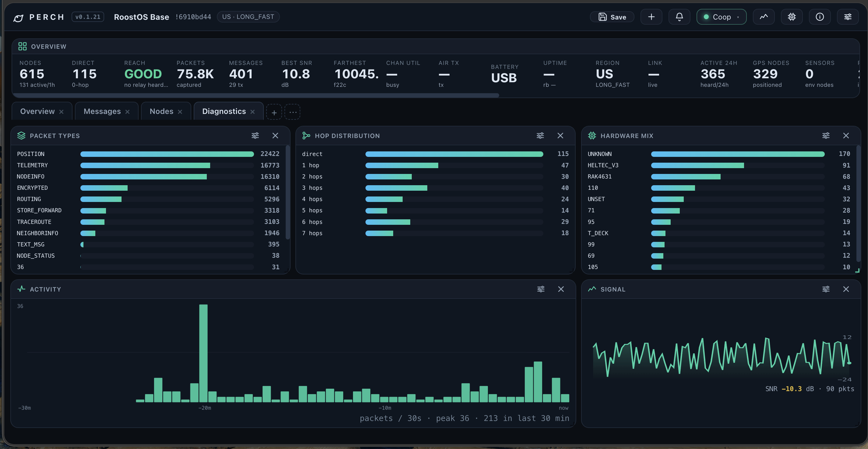
Task: Close the Packet Types panel
Action: pos(275,136)
